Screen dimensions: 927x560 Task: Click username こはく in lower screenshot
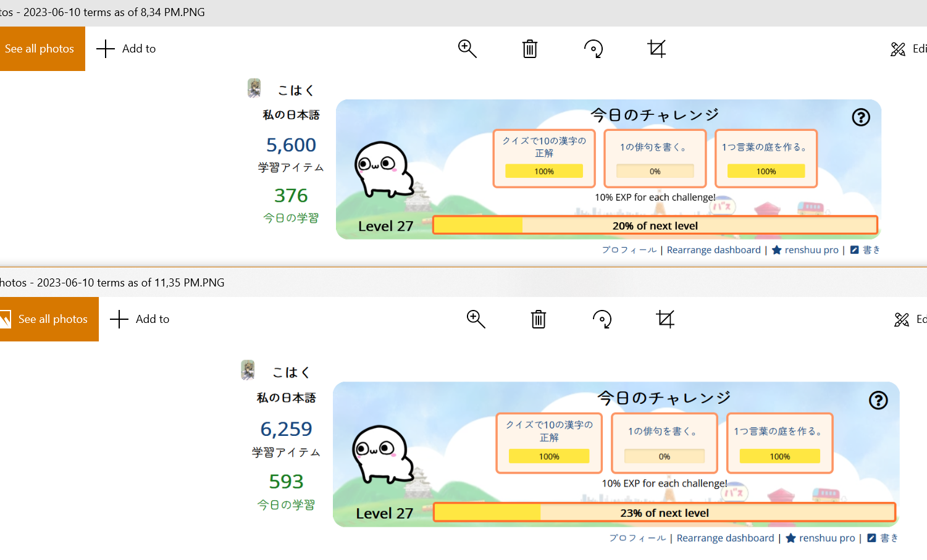[x=291, y=372]
